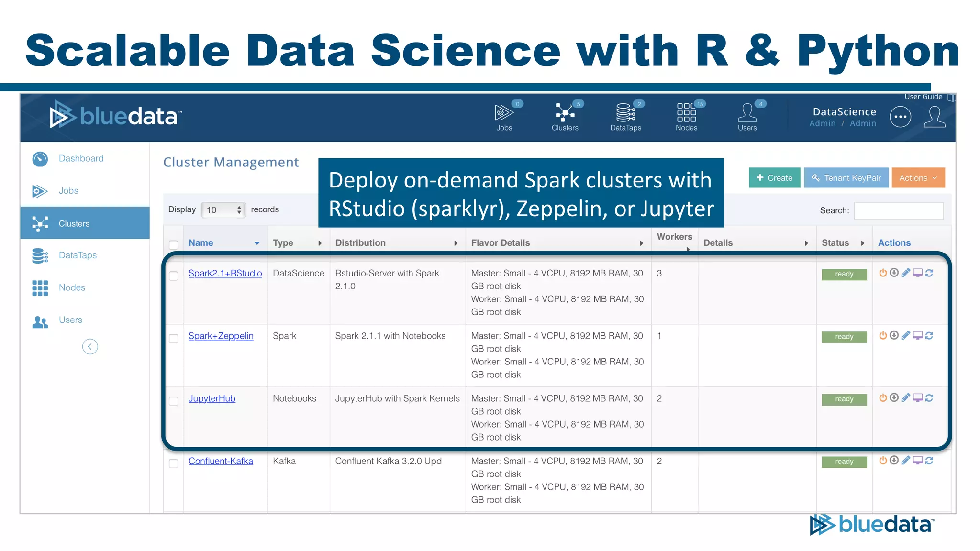Select Dashboard in the left sidebar
This screenshot has width=980, height=551.
tap(81, 158)
